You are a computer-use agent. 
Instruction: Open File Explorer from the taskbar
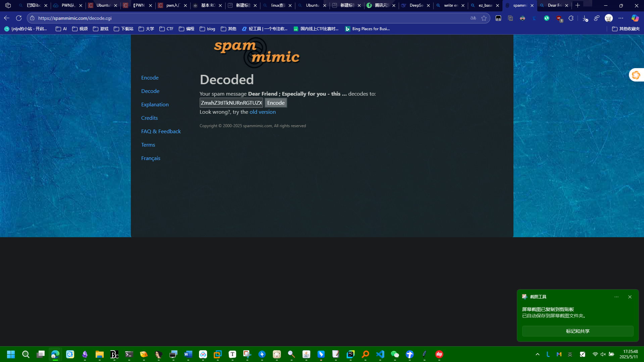pos(100,354)
